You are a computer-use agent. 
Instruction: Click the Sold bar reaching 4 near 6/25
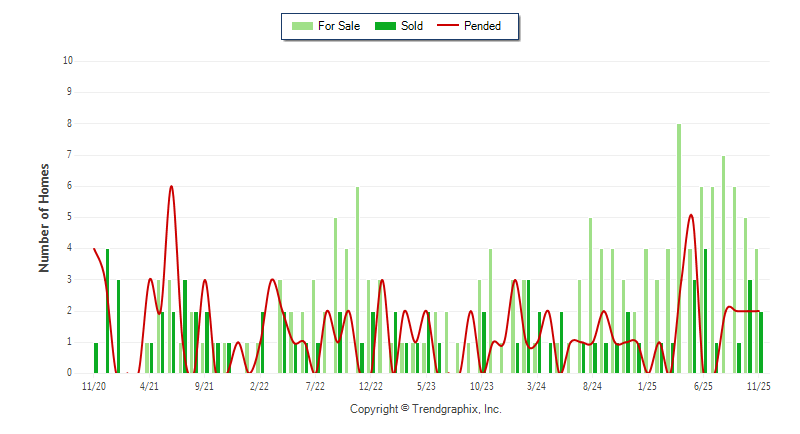coord(706,310)
